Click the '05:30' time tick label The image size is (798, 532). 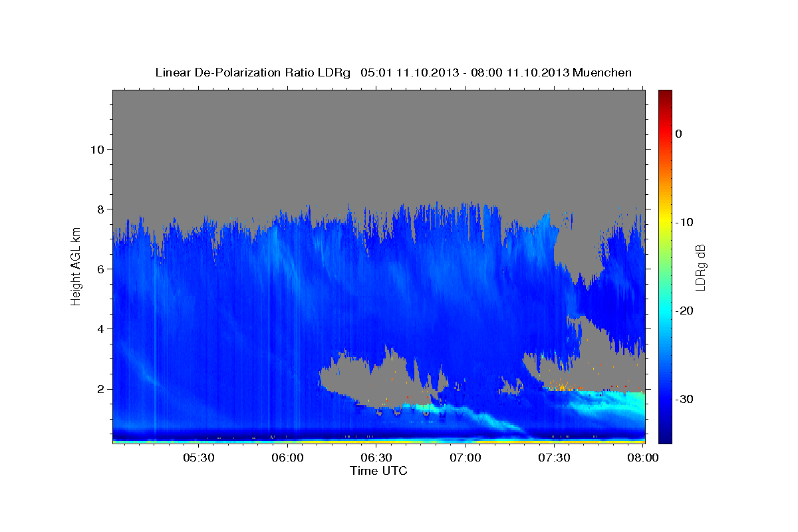point(198,458)
